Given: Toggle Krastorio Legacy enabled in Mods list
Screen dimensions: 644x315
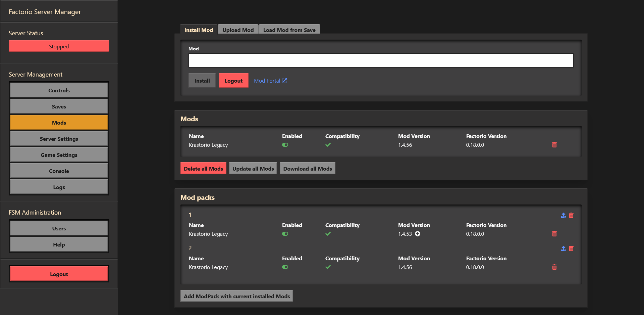Looking at the screenshot, I should [285, 145].
